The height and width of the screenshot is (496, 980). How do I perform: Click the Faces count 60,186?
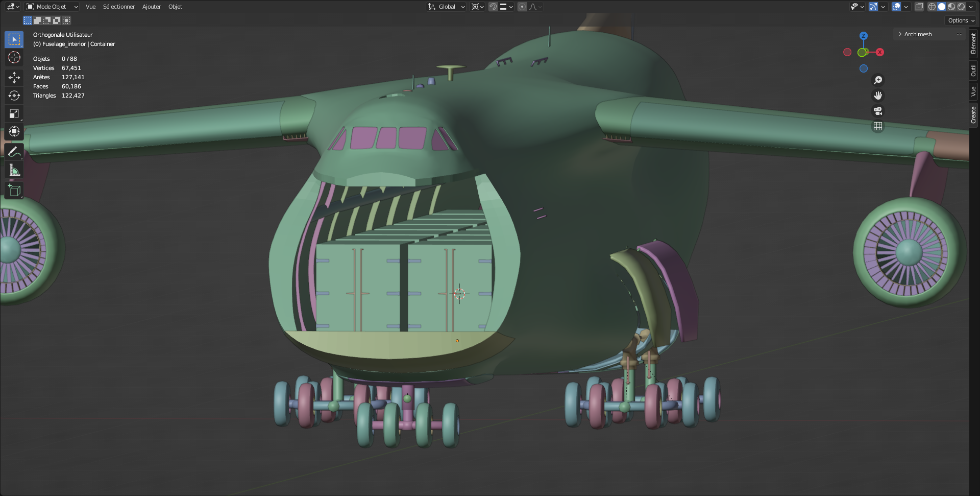tap(71, 86)
